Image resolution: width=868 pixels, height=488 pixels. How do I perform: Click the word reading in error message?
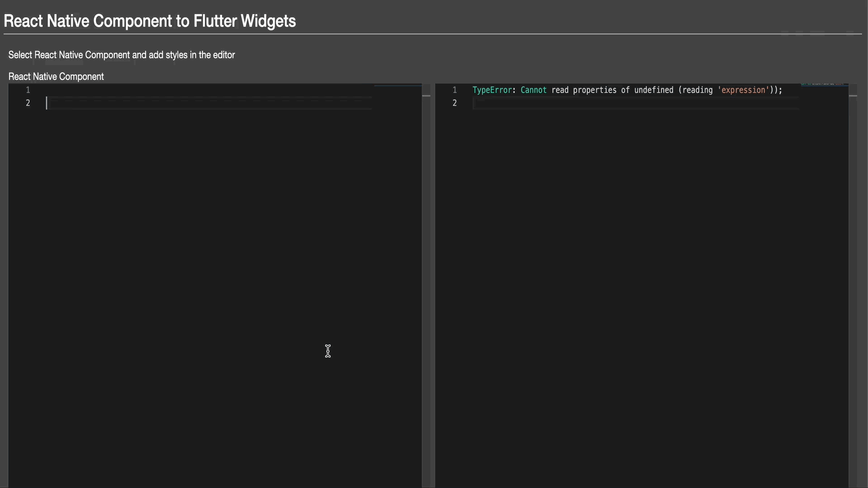tap(697, 90)
